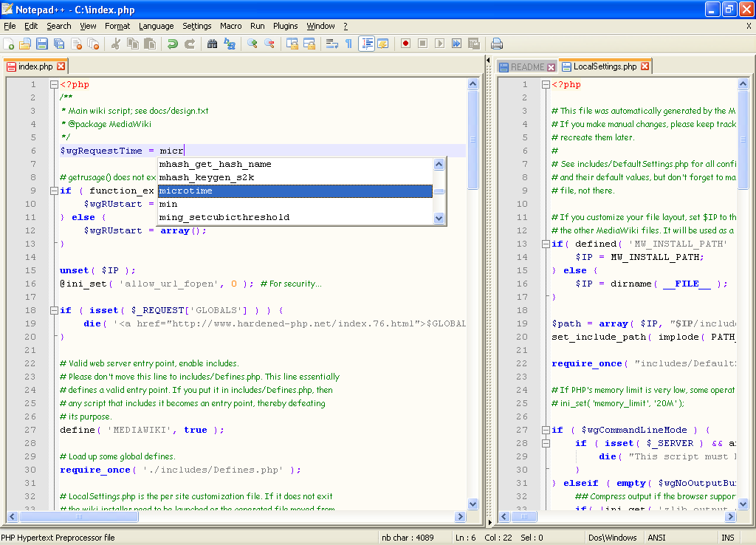The height and width of the screenshot is (545, 756).
Task: Select the Record Macro icon
Action: 405,43
